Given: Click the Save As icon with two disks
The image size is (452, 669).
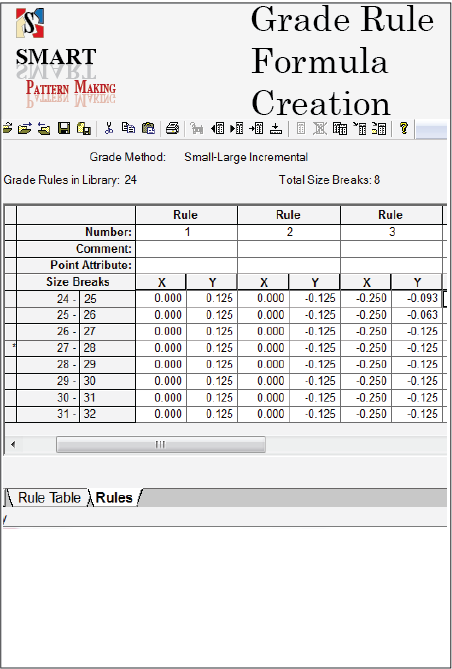Looking at the screenshot, I should pos(84,128).
